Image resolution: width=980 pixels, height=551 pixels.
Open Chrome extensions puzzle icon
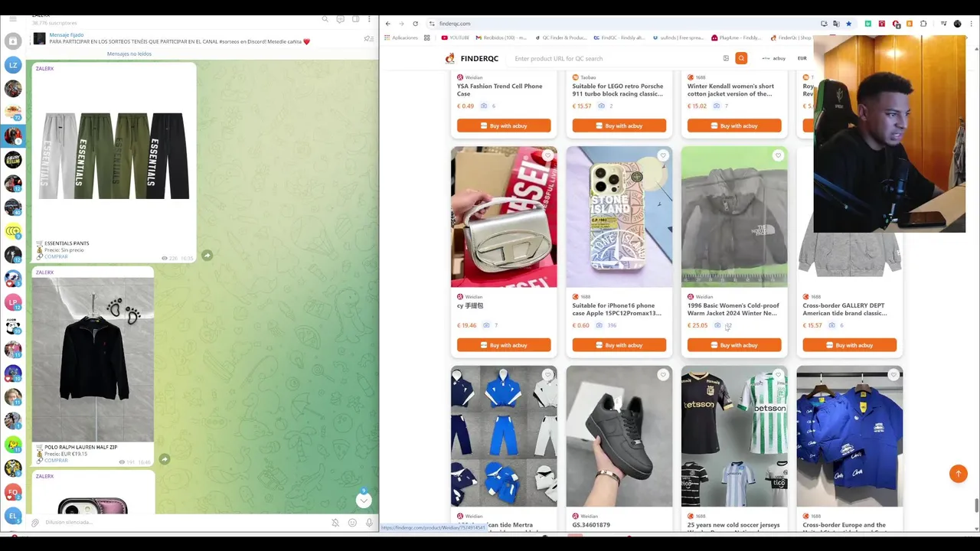pos(923,24)
